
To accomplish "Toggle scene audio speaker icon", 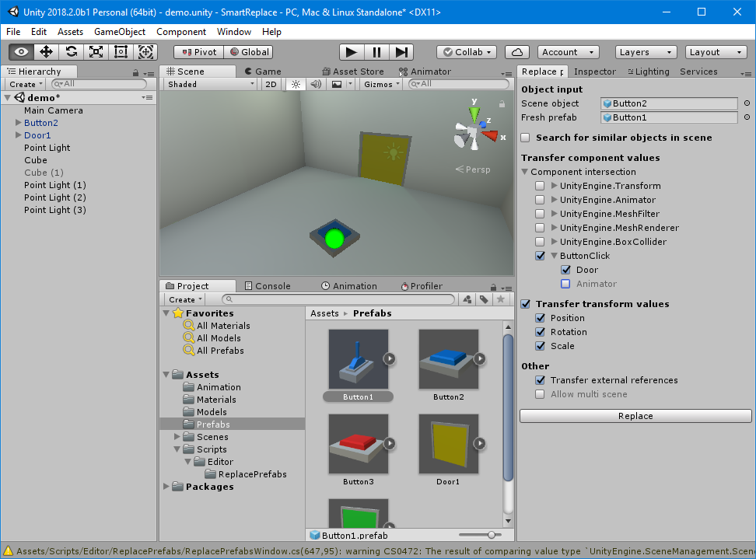I will [316, 84].
